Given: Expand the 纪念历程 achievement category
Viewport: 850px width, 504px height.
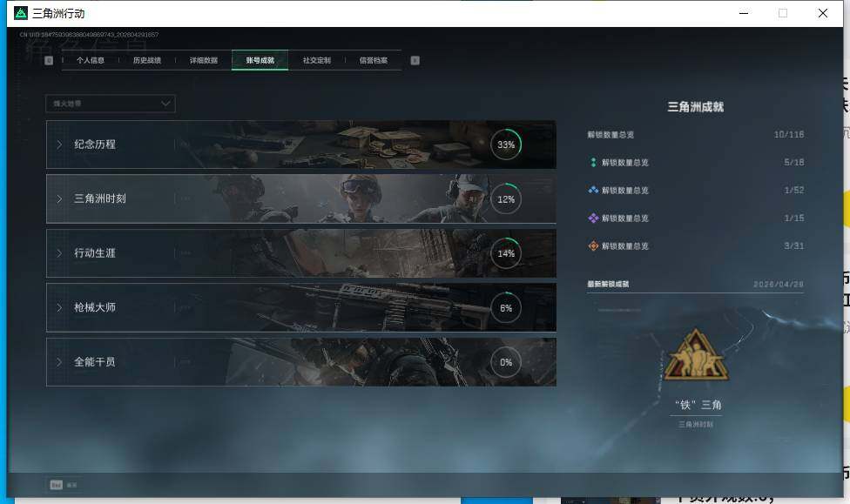Looking at the screenshot, I should (x=300, y=144).
